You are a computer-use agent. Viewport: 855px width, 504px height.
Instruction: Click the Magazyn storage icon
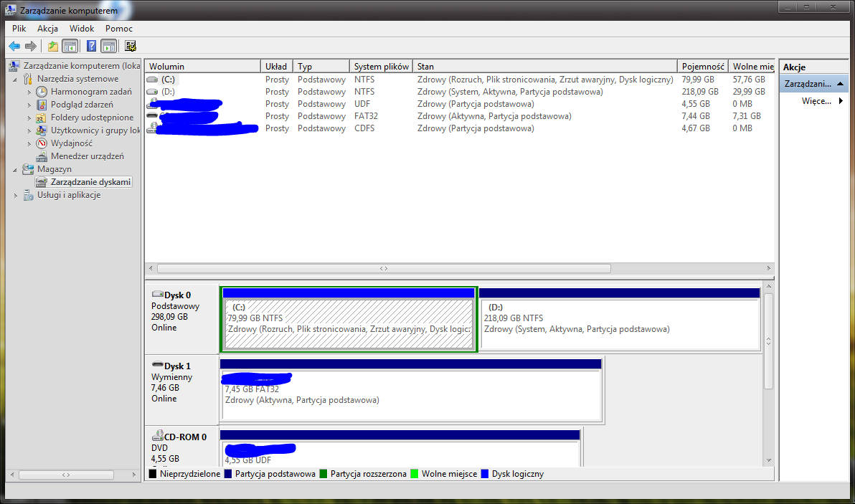[x=28, y=169]
